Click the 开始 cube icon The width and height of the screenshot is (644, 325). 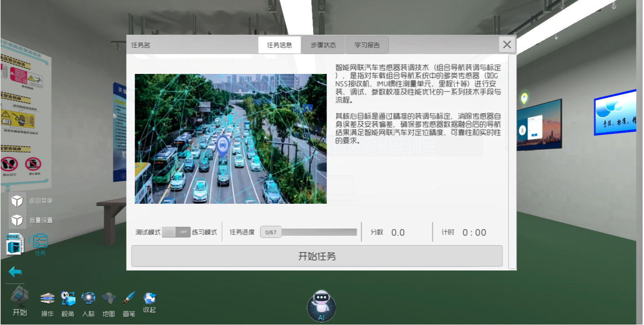click(20, 298)
